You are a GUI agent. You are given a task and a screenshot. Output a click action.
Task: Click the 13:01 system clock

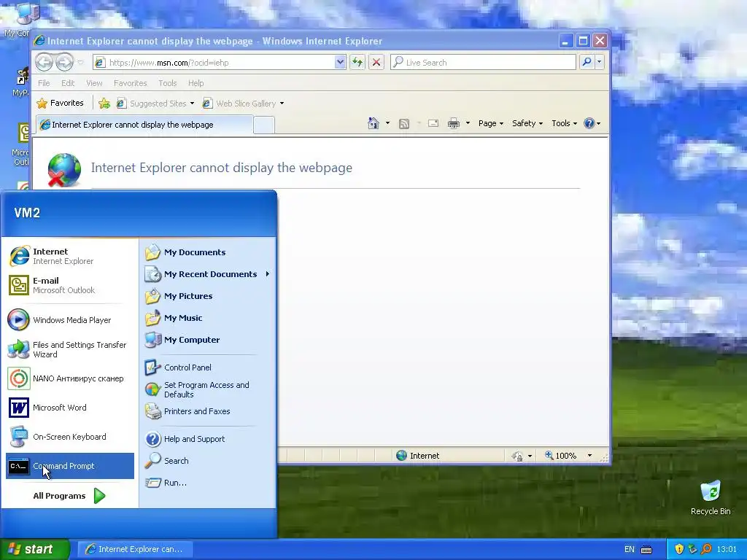coord(727,549)
